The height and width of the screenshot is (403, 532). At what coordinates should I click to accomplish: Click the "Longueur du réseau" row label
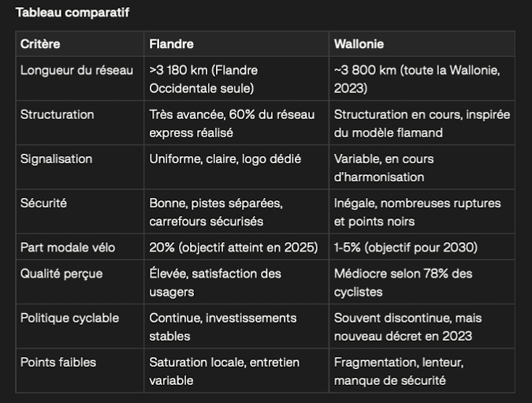coord(76,70)
